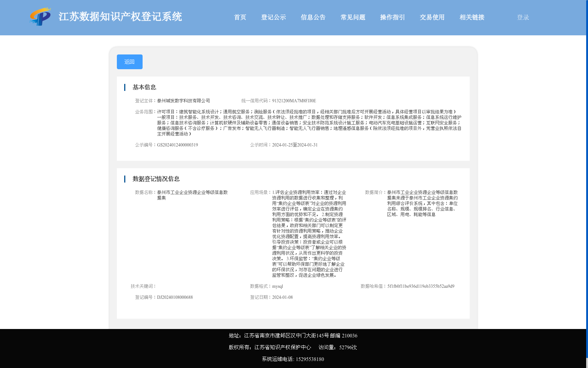Screen dimensions: 588x368
Task: Click the 技术关键词 label
Action: (x=144, y=286)
